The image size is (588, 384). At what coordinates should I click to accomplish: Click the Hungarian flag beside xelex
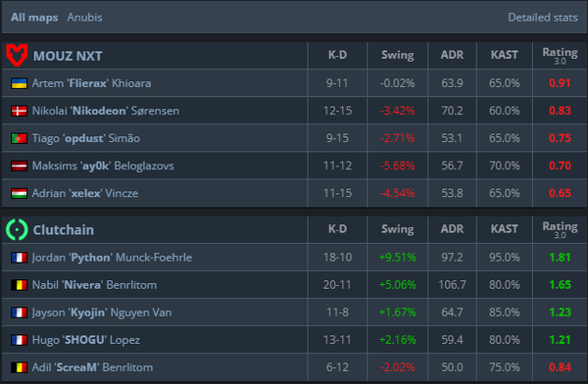click(x=20, y=193)
